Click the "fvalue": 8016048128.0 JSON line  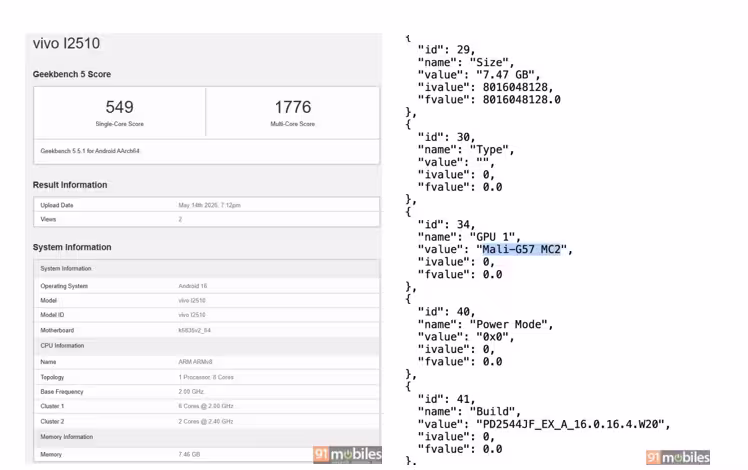click(489, 100)
